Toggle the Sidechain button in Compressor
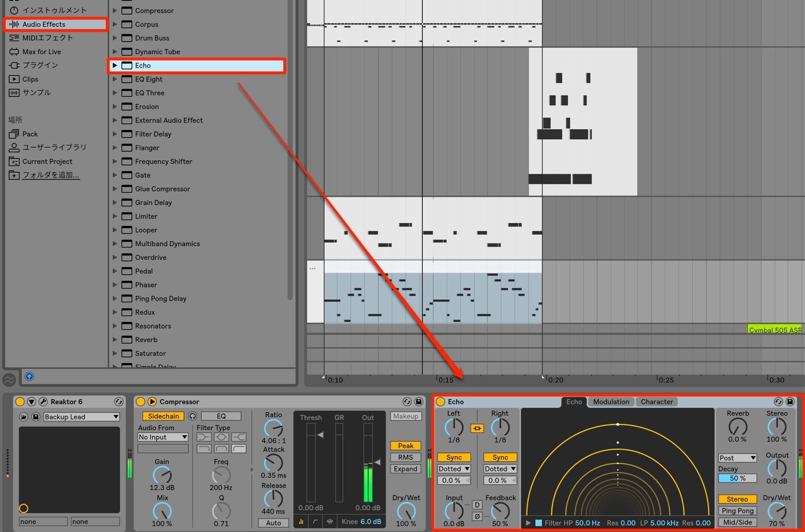Image resolution: width=805 pixels, height=532 pixels. 163,416
